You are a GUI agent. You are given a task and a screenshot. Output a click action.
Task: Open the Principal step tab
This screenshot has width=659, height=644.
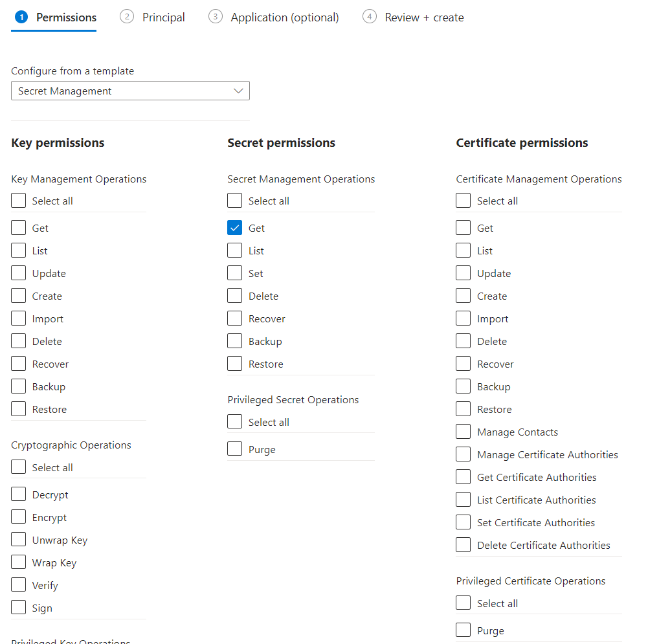coord(163,17)
